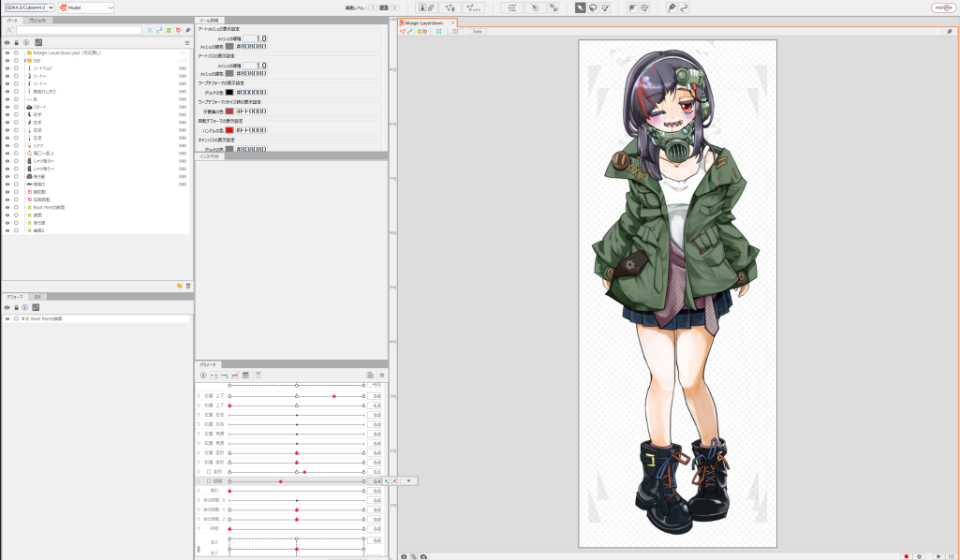This screenshot has height=560, width=960.
Task: Open the texture atlas editor
Action: (425, 7)
